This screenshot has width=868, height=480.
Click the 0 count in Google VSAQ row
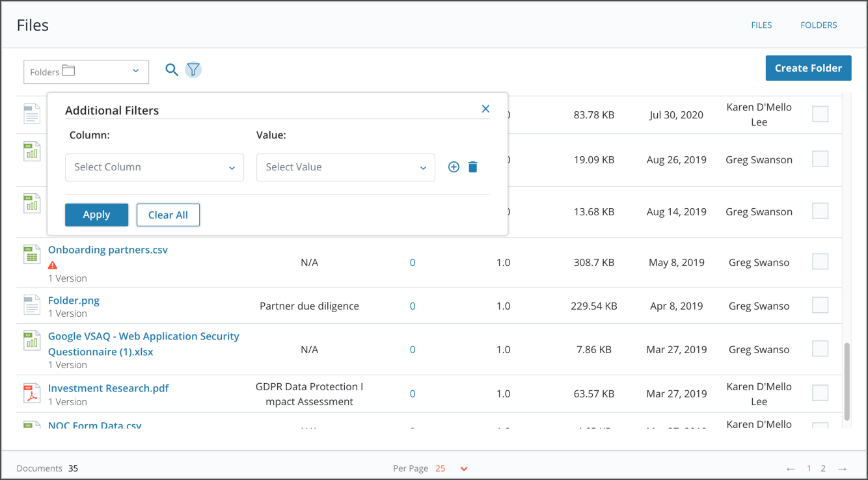[x=413, y=350]
